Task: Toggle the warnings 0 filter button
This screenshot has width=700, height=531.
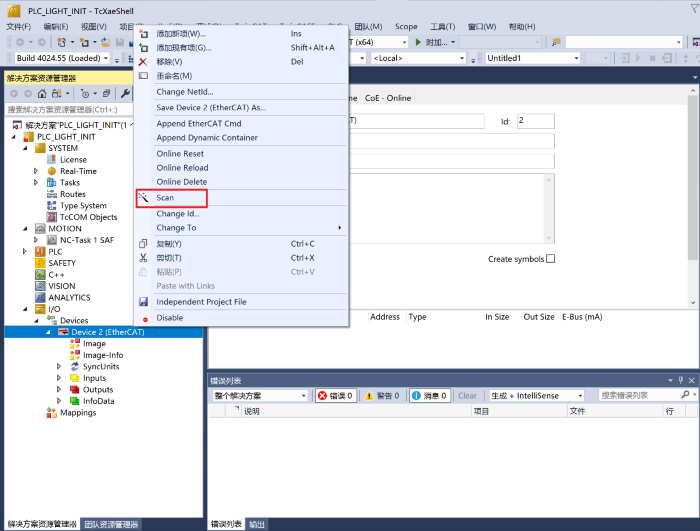Action: pos(382,396)
